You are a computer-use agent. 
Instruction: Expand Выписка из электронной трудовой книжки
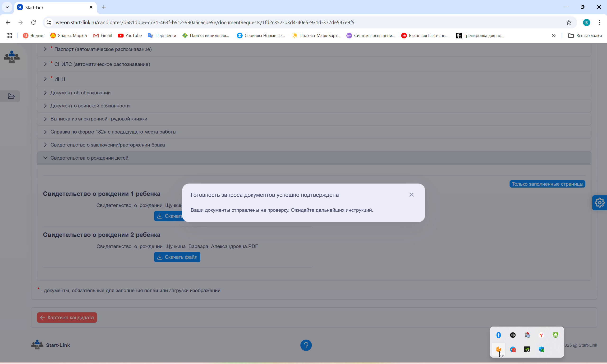coord(314,119)
